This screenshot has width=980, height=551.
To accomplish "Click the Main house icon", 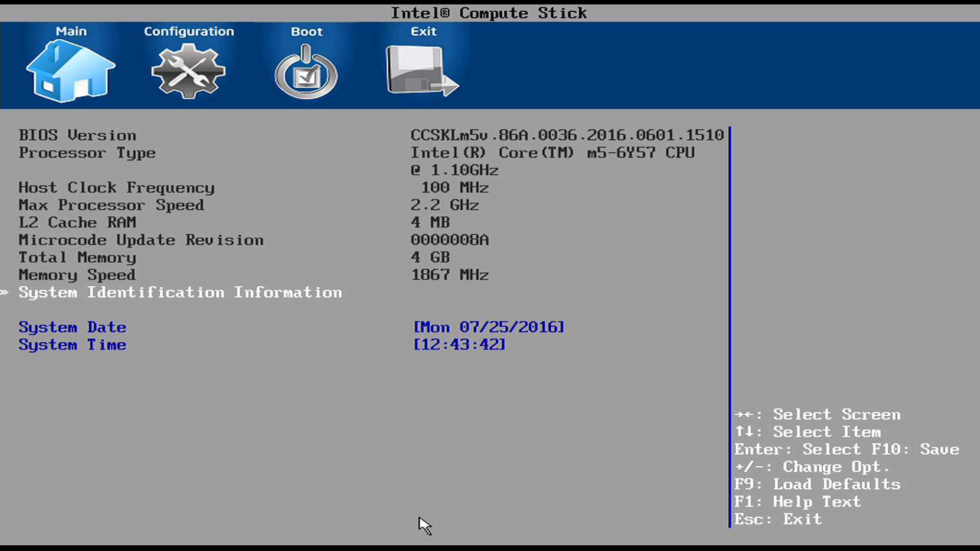I will tap(70, 71).
